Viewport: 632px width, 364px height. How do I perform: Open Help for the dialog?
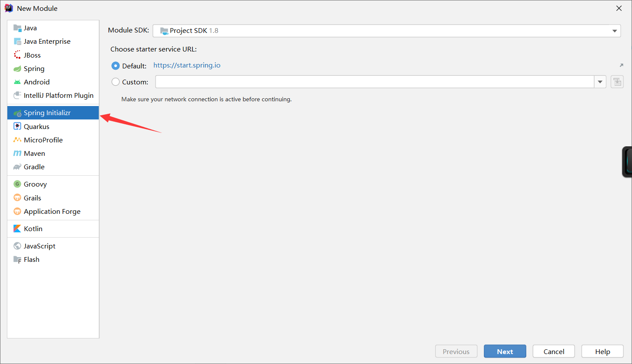point(603,351)
